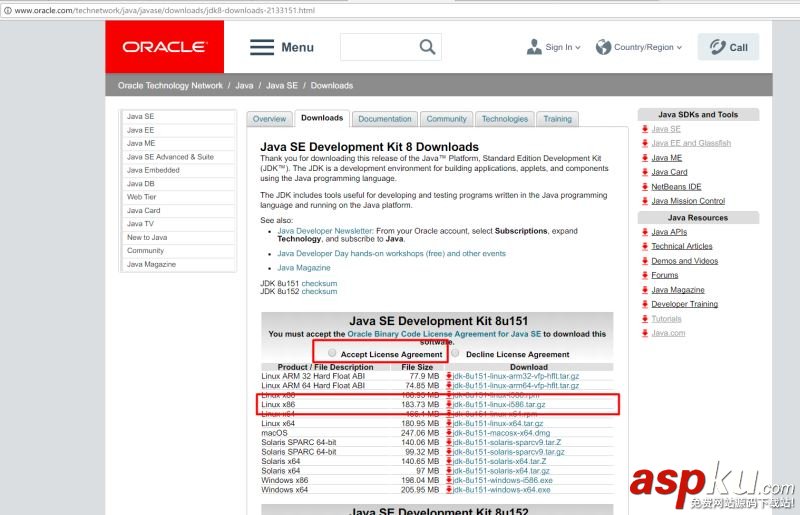Click the Oracle logo
The image size is (800, 515).
164,47
